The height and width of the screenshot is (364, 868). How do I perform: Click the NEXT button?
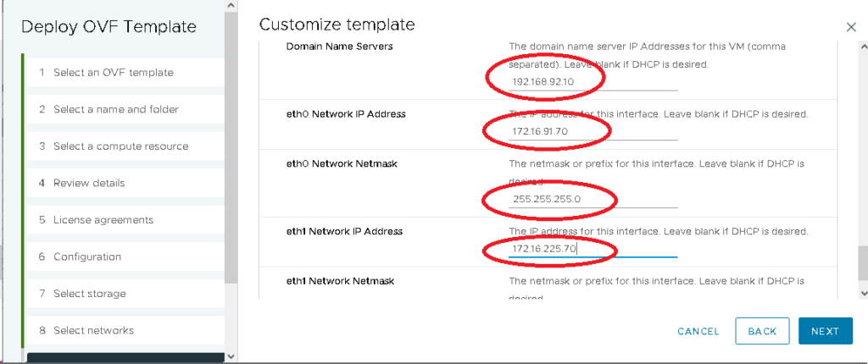tap(824, 331)
